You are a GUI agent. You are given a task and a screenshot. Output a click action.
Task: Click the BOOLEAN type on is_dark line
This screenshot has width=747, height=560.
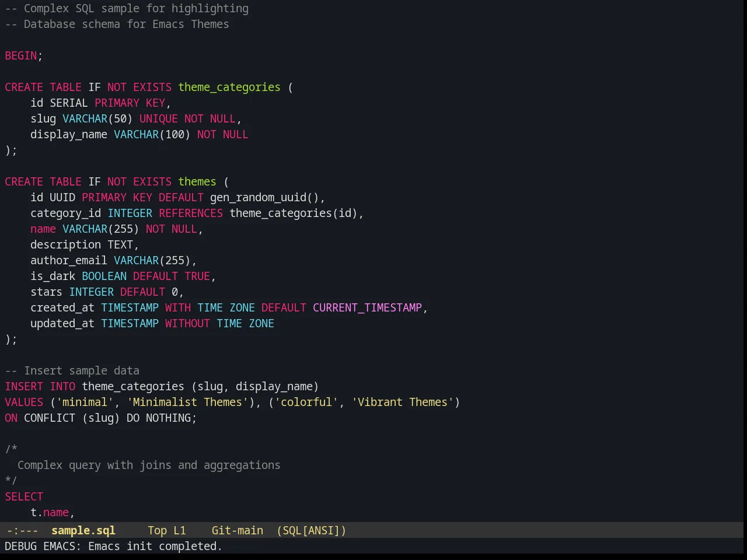104,276
